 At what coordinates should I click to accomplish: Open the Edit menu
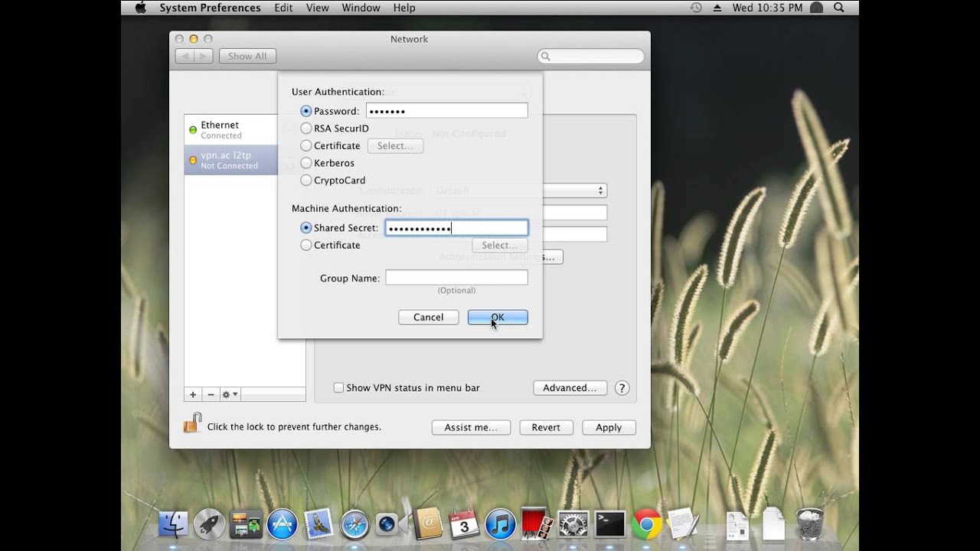point(283,8)
